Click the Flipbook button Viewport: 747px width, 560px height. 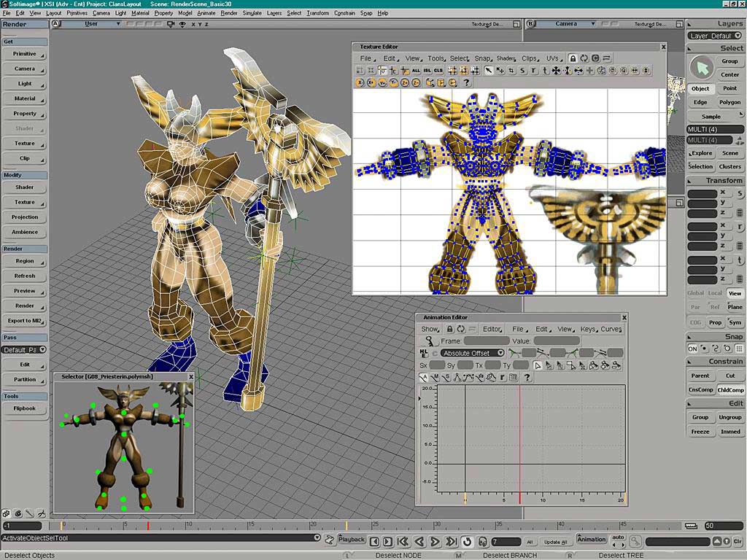[x=24, y=408]
